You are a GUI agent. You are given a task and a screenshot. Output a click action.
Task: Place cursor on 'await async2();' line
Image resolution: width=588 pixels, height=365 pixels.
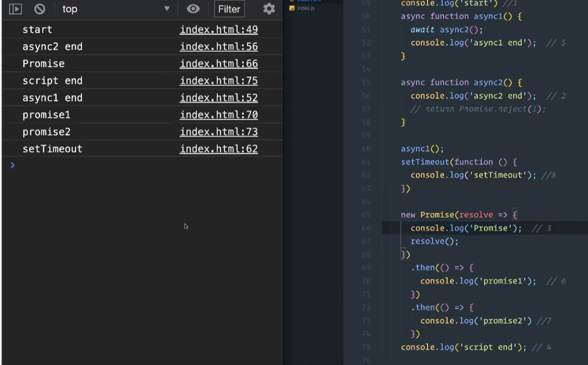click(x=447, y=30)
